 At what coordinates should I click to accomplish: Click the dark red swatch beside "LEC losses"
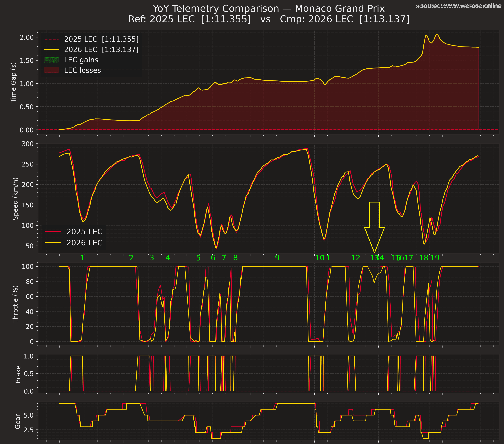(52, 70)
